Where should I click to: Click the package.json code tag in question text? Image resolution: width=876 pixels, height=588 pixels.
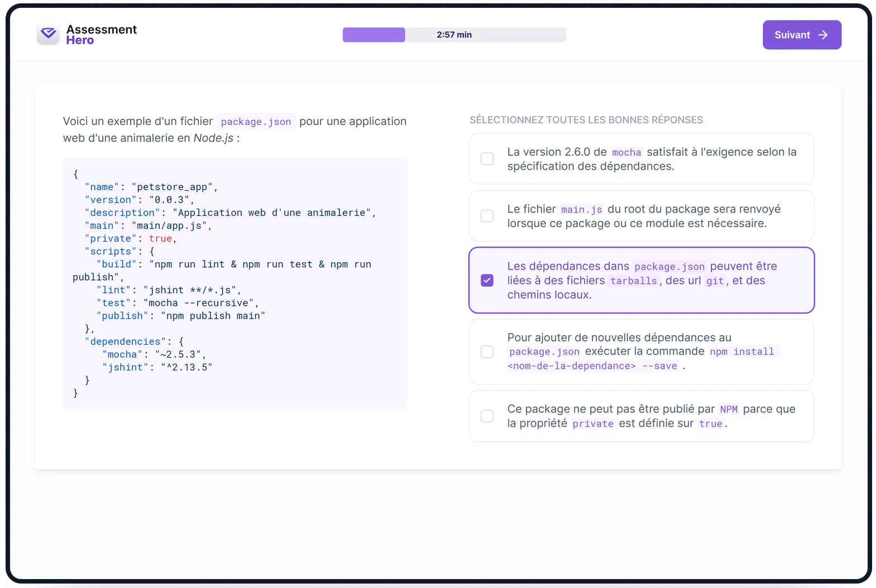point(256,122)
